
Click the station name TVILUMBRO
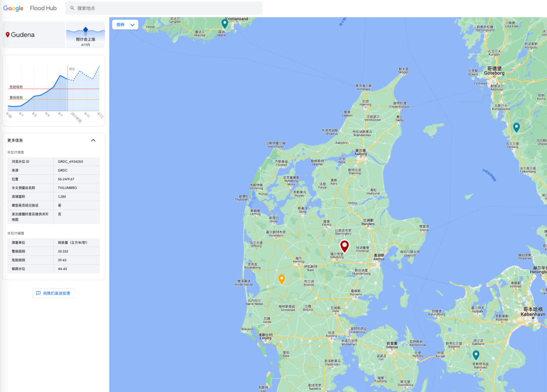click(x=67, y=187)
